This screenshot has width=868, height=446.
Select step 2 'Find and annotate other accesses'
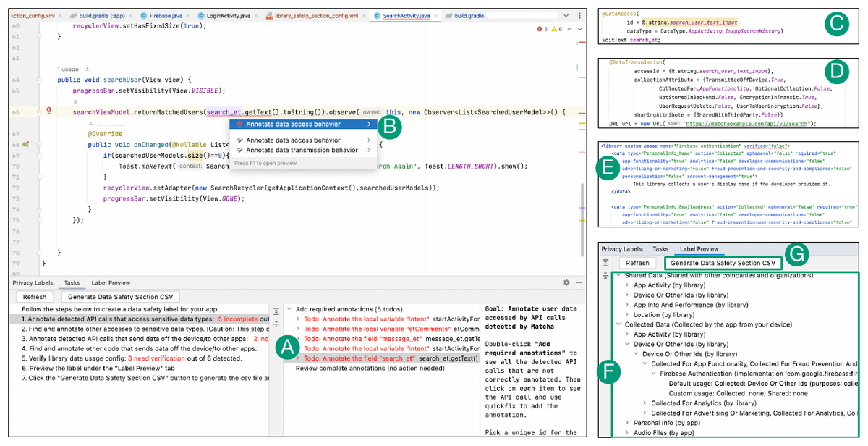145,328
